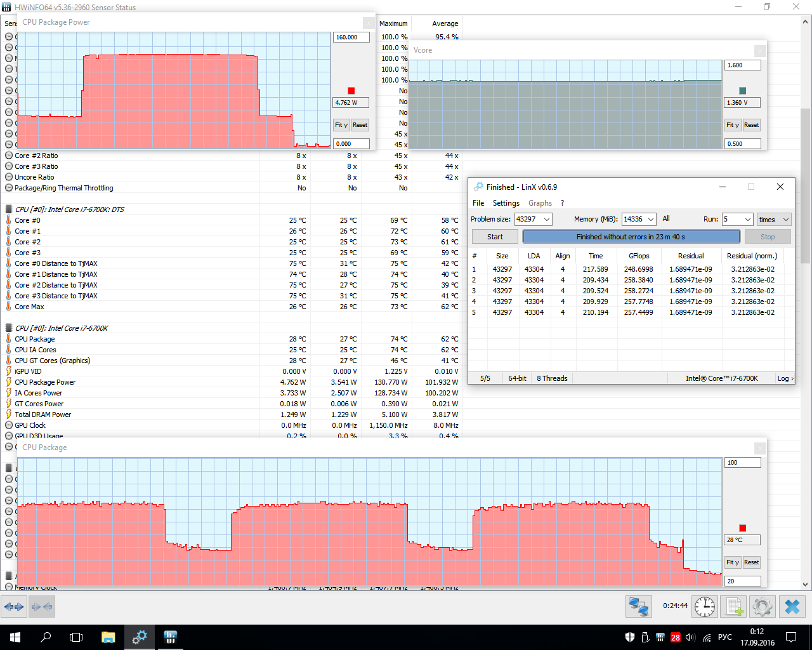This screenshot has width=812, height=650.
Task: Click the 0.500 minimum field in Vcore graph
Action: point(743,144)
